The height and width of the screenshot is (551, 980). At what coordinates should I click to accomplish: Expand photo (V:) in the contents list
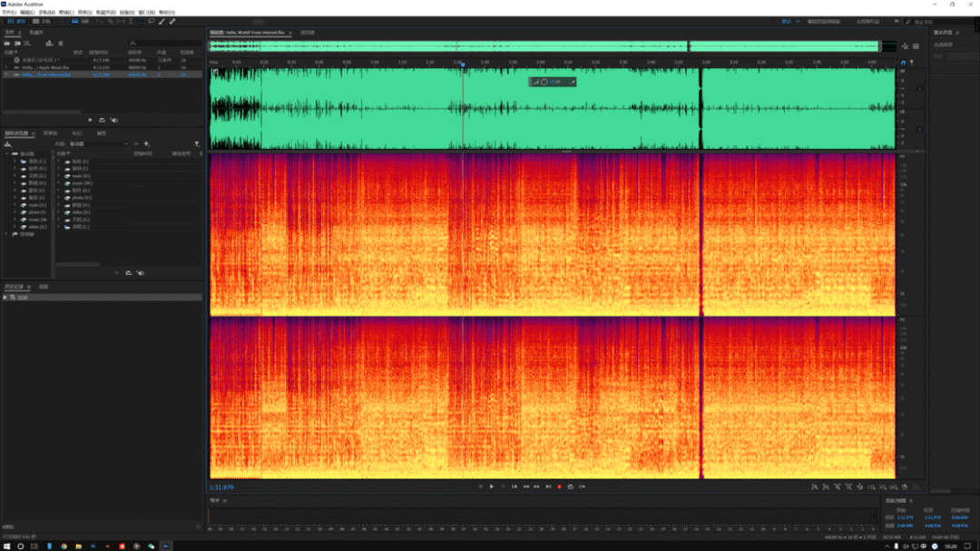pyautogui.click(x=59, y=198)
